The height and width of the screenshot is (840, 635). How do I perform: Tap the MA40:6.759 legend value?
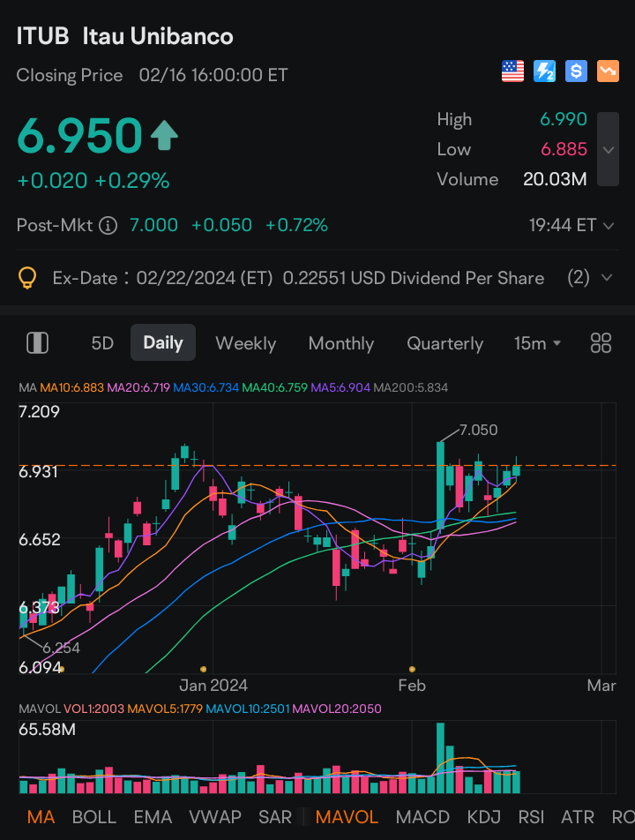pyautogui.click(x=274, y=387)
